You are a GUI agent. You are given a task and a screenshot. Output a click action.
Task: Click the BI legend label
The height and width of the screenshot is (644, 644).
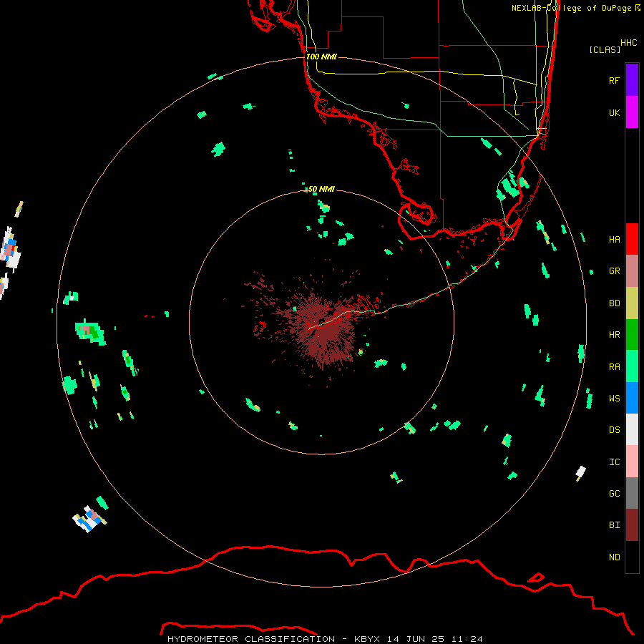point(614,525)
